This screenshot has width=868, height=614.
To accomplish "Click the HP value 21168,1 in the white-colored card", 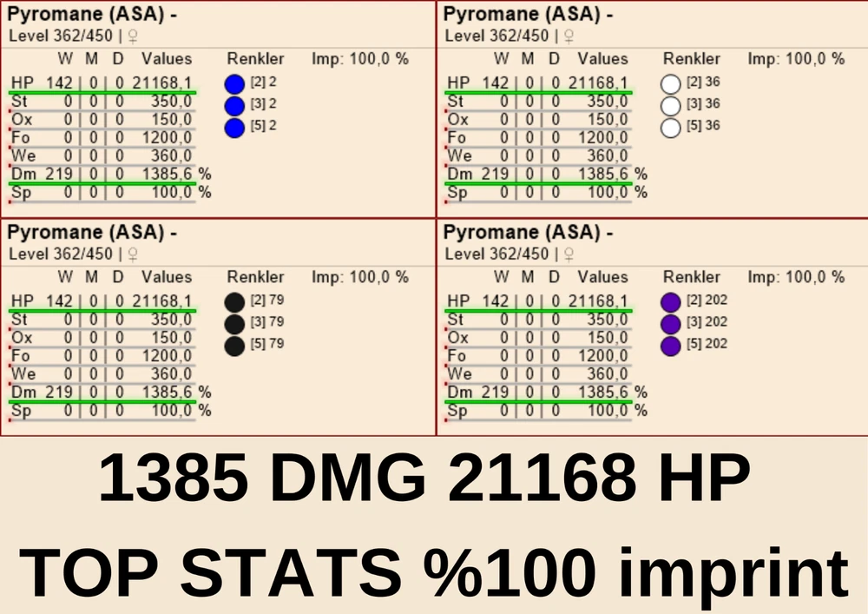I will (x=599, y=83).
